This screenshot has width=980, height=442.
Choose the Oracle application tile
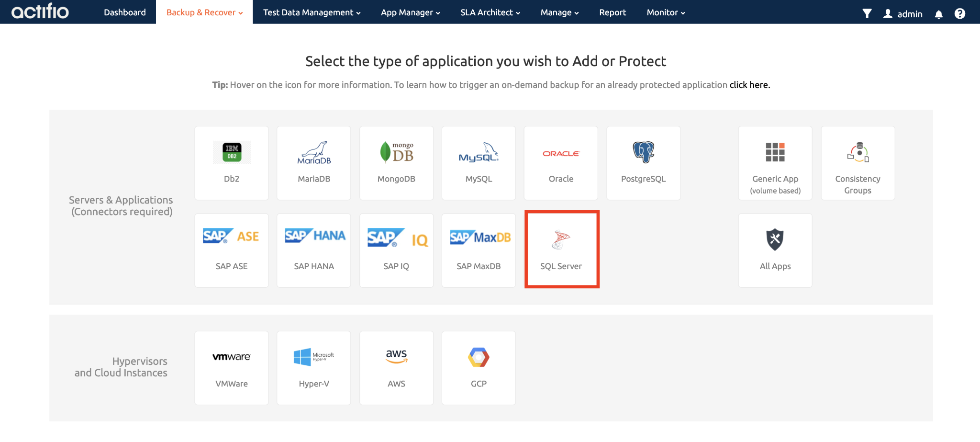[x=561, y=163]
